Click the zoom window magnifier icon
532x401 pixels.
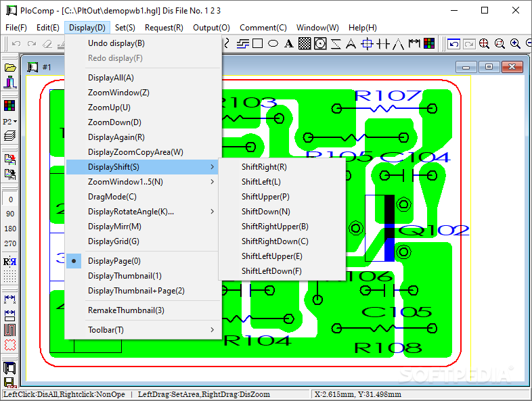coord(500,44)
